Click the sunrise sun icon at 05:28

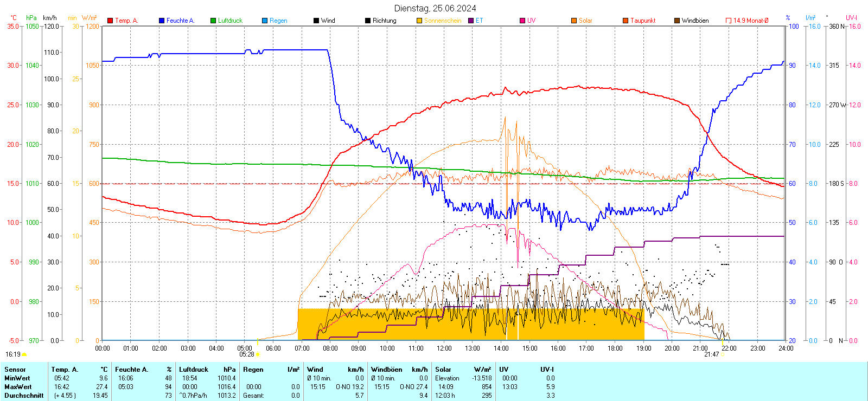[x=258, y=354]
